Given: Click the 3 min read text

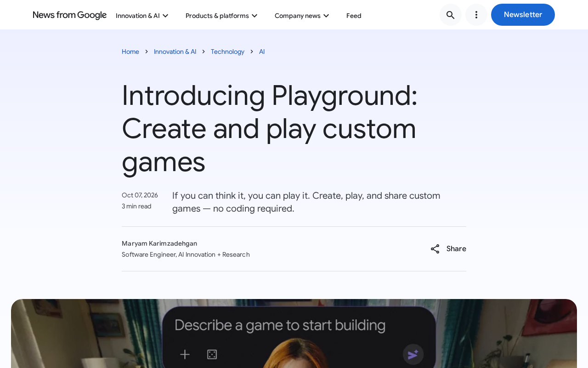Looking at the screenshot, I should 136,206.
